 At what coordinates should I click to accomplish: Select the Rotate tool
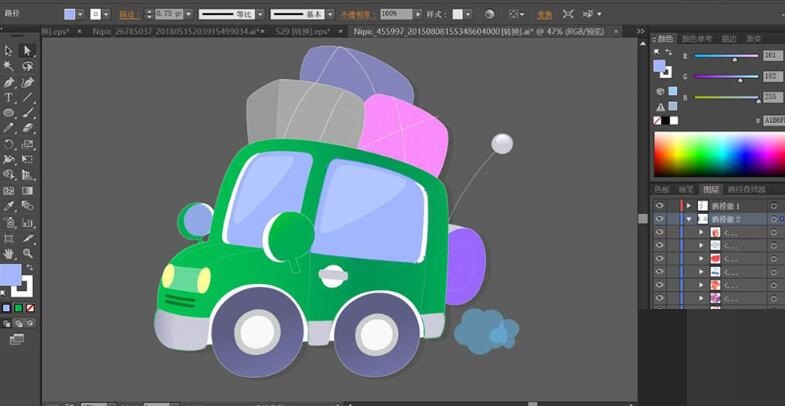8,144
